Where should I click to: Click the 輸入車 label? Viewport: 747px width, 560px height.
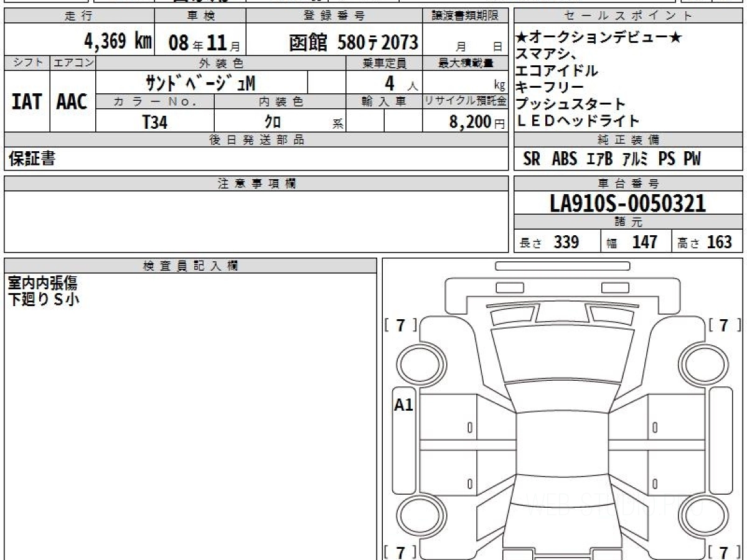pyautogui.click(x=384, y=101)
